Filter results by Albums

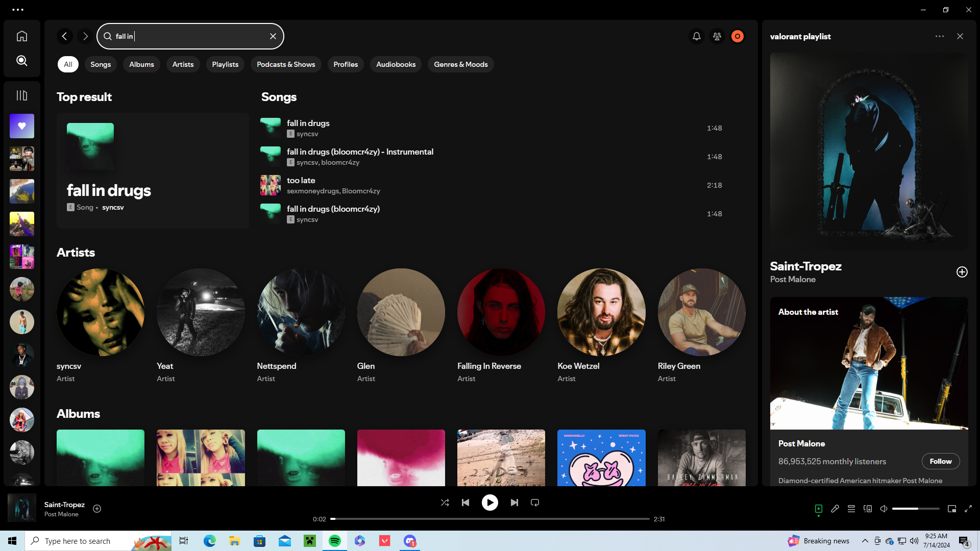click(141, 64)
